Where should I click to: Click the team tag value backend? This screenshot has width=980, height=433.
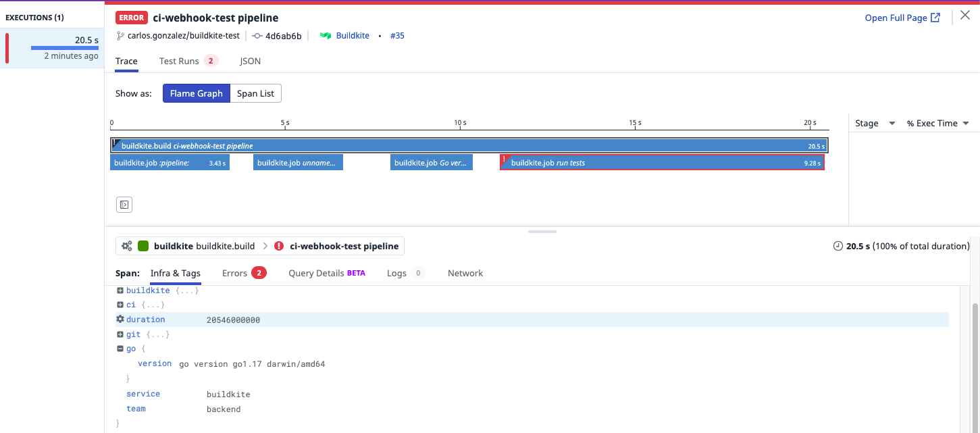coord(224,409)
